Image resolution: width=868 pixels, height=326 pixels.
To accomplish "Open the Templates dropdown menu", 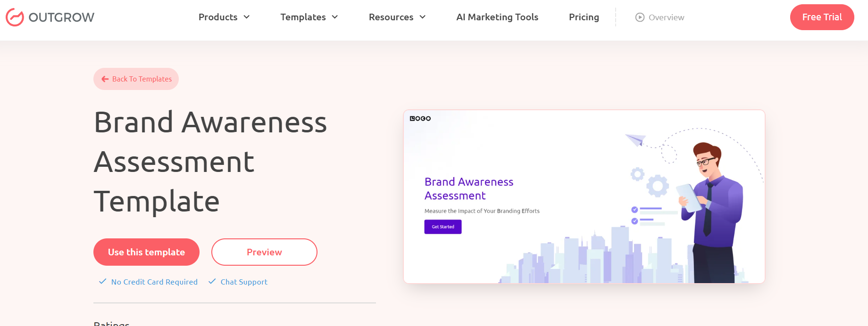I will [x=309, y=17].
